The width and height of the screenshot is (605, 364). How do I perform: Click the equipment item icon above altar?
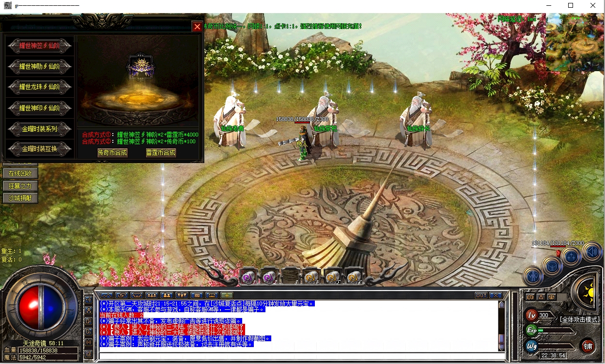140,67
